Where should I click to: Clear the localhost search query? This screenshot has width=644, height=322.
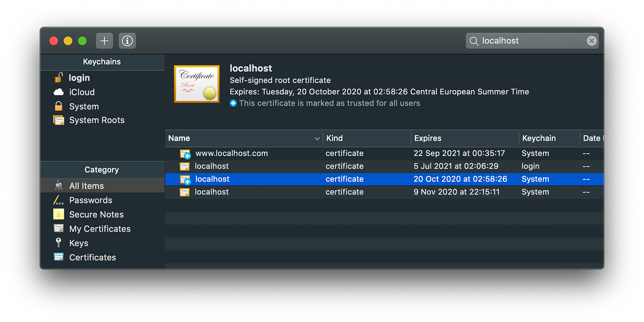click(x=591, y=40)
